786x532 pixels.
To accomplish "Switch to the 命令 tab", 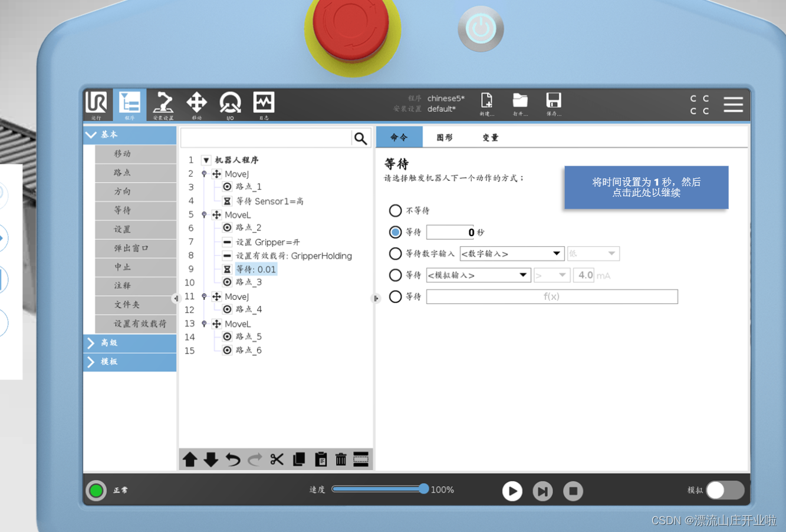I will [x=399, y=137].
